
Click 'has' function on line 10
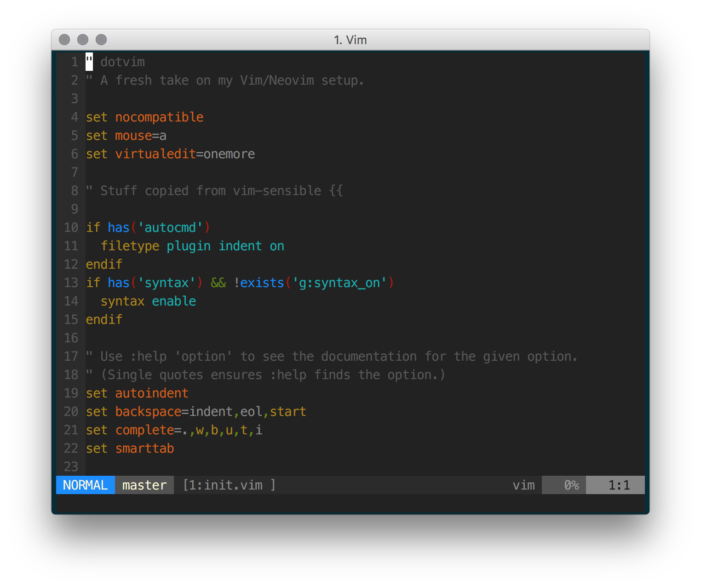click(x=119, y=227)
